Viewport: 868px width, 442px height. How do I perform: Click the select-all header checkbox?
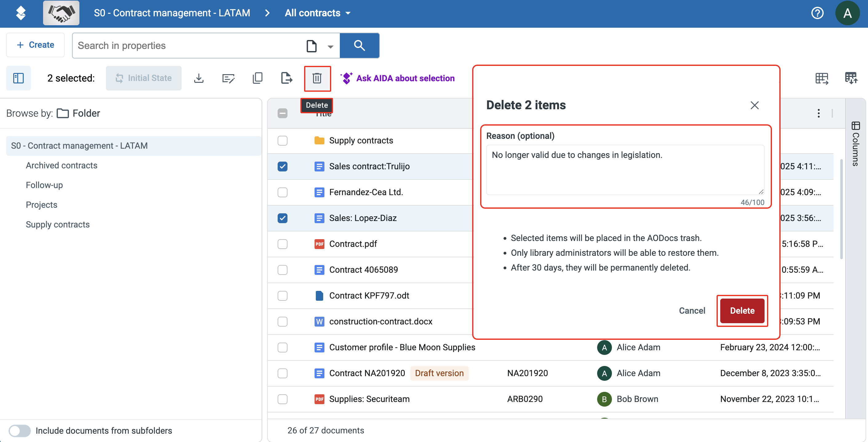pos(282,113)
